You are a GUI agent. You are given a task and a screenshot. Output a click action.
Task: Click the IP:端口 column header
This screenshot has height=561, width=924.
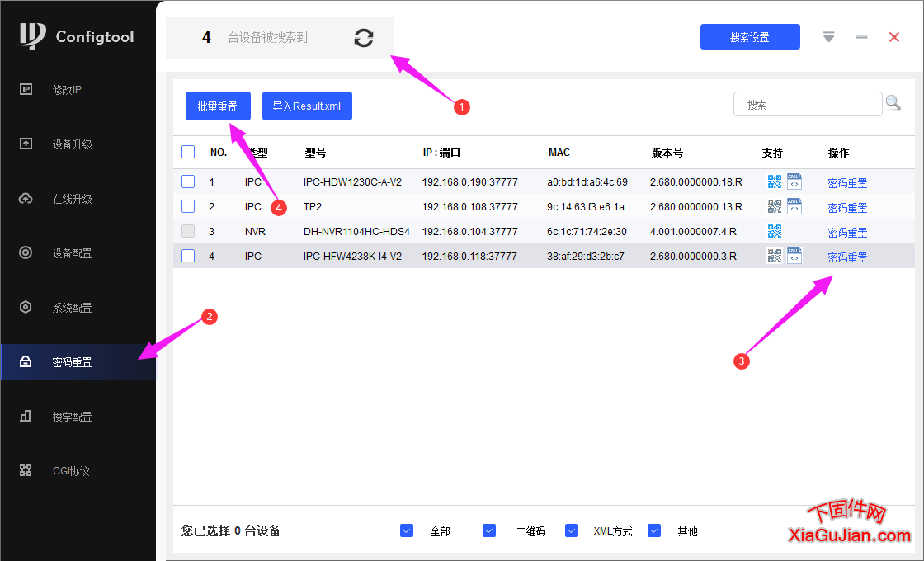click(441, 153)
